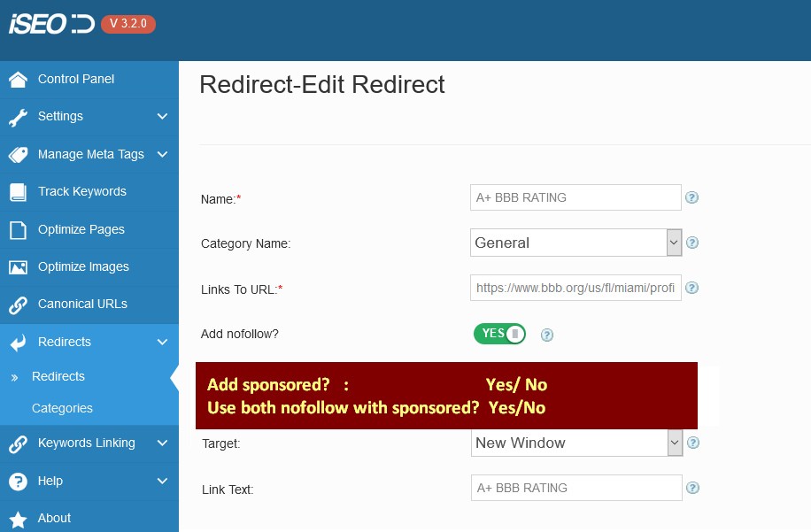Viewport: 811px width, 532px height.
Task: Click the About star icon
Action: tap(18, 519)
